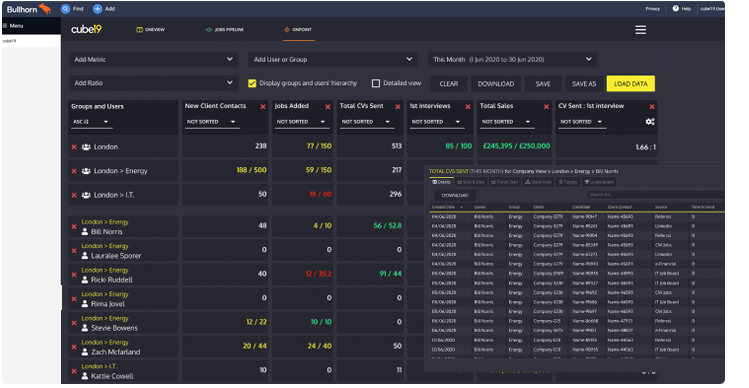Click London Total Sales £245,395 / £250,000
Viewport: 749px width, 388px height.
pyautogui.click(x=516, y=146)
